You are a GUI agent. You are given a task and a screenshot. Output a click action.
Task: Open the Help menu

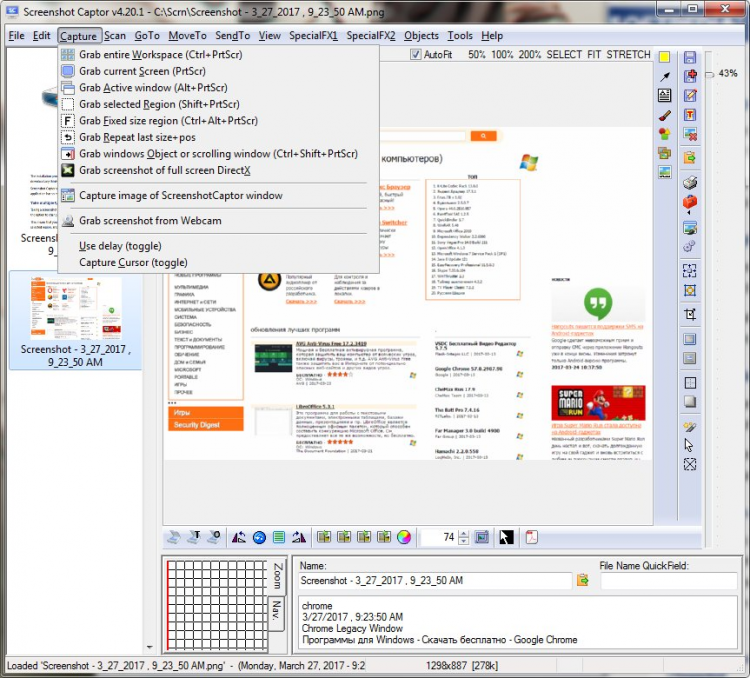pos(492,36)
